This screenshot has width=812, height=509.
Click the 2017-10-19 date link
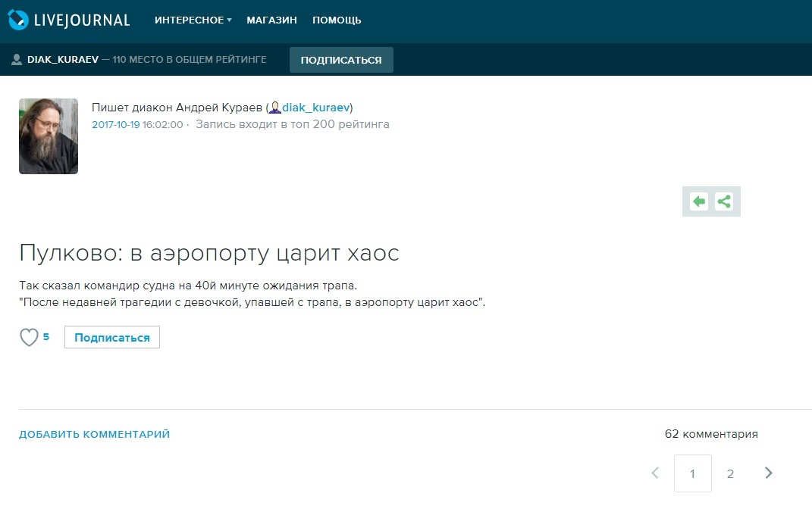click(x=115, y=125)
